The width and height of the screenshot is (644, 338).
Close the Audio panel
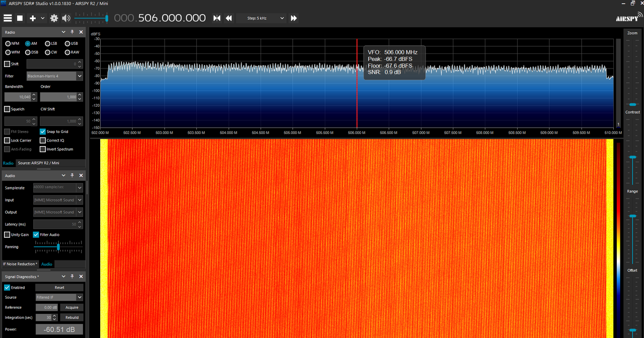[x=80, y=175]
